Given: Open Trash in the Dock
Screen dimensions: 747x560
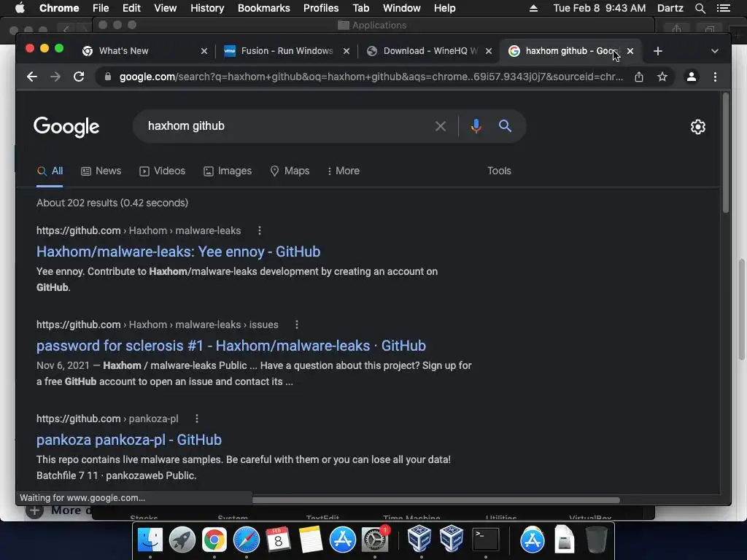Looking at the screenshot, I should tap(597, 540).
